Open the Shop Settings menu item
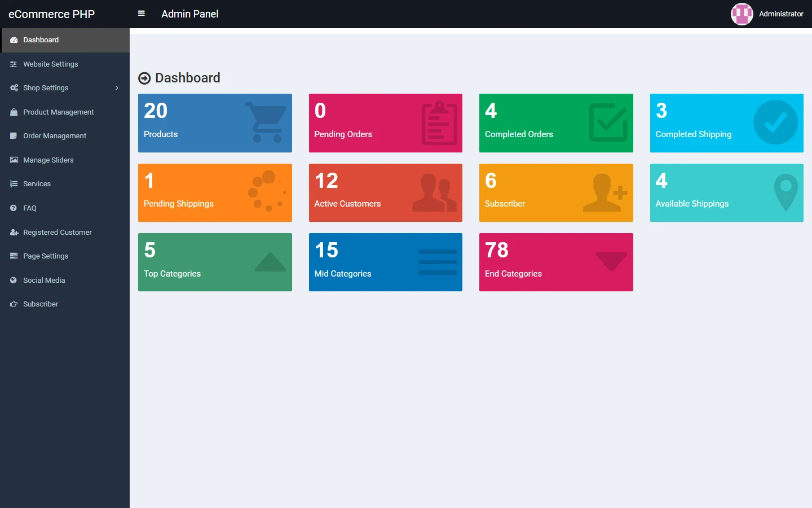 [x=65, y=88]
